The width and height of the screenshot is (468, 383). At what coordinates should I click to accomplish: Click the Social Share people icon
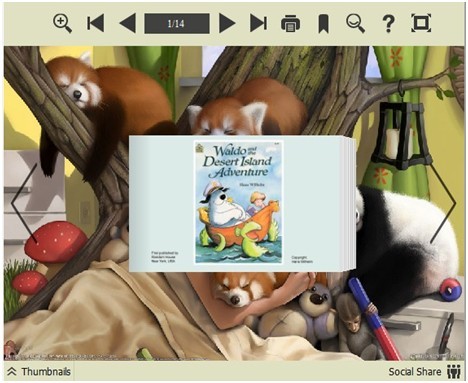[454, 371]
